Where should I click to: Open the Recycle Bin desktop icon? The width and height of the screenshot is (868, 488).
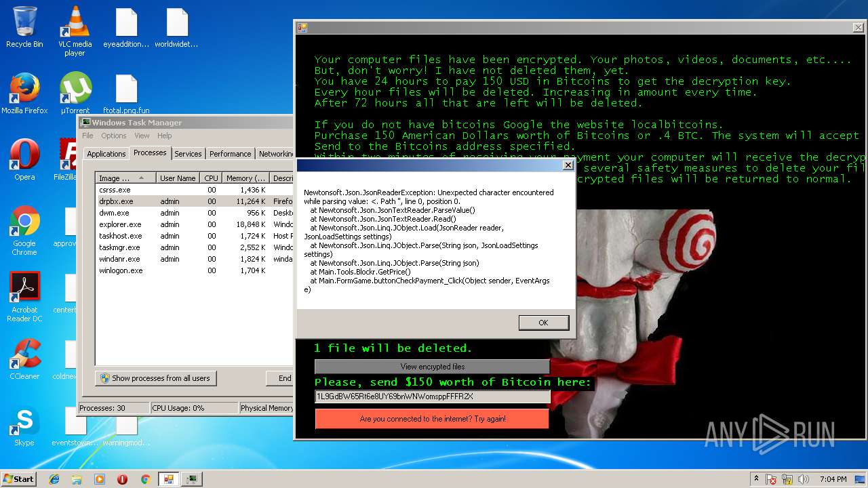point(24,27)
